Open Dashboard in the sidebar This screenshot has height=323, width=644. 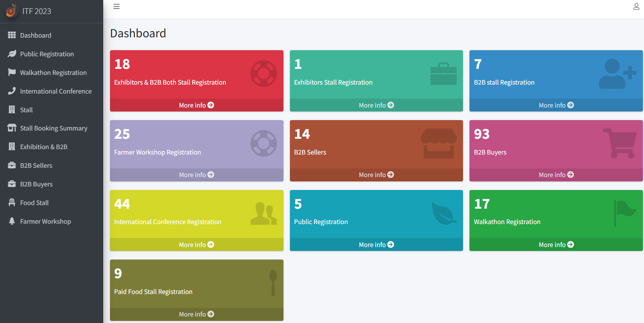click(x=52, y=35)
